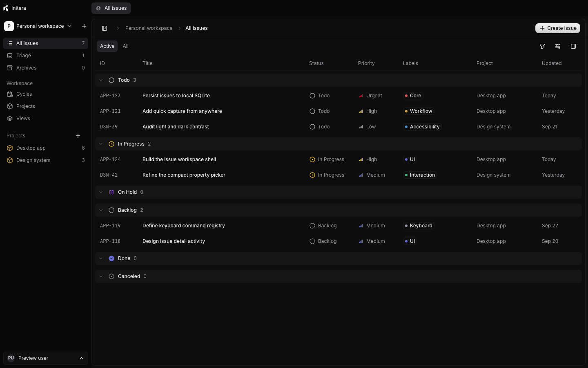Click High priority icon on APP-121
The width and height of the screenshot is (588, 368).
click(x=361, y=111)
